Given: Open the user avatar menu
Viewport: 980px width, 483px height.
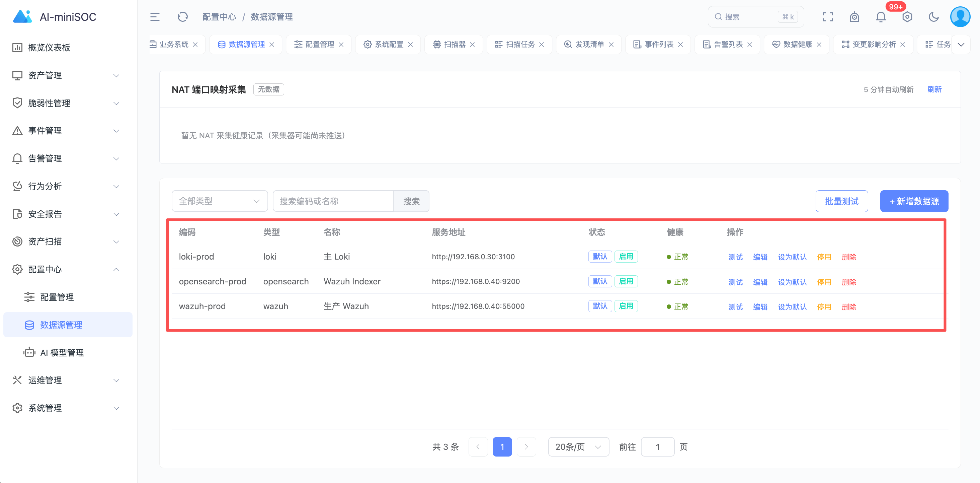Looking at the screenshot, I should [x=960, y=17].
